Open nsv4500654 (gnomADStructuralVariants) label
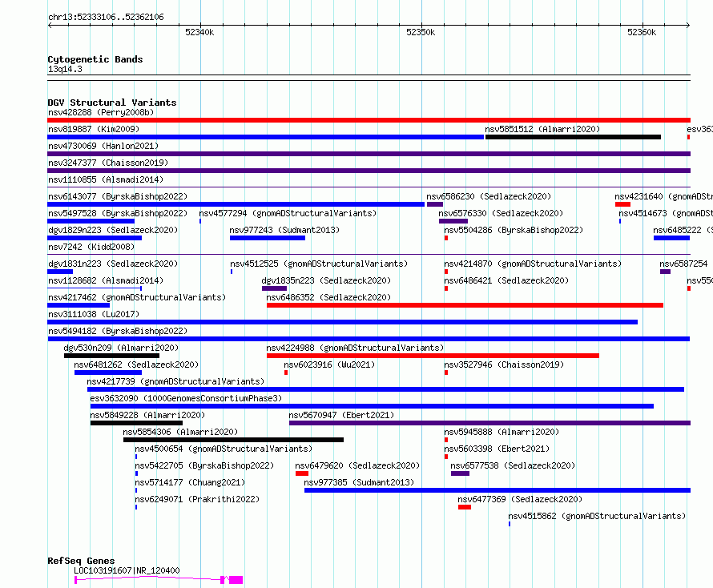 [224, 449]
